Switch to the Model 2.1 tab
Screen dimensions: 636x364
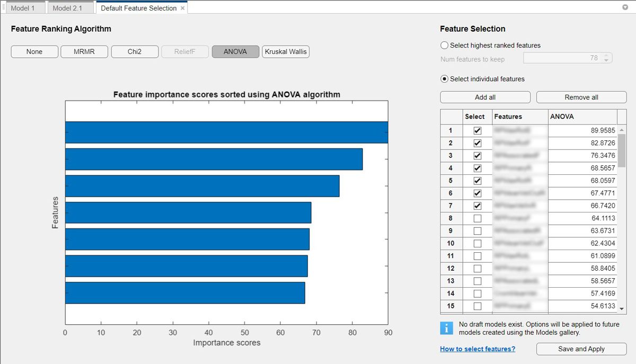pyautogui.click(x=70, y=8)
